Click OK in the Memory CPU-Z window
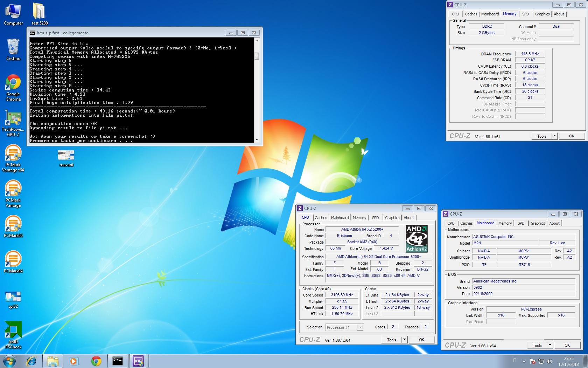 tap(572, 136)
